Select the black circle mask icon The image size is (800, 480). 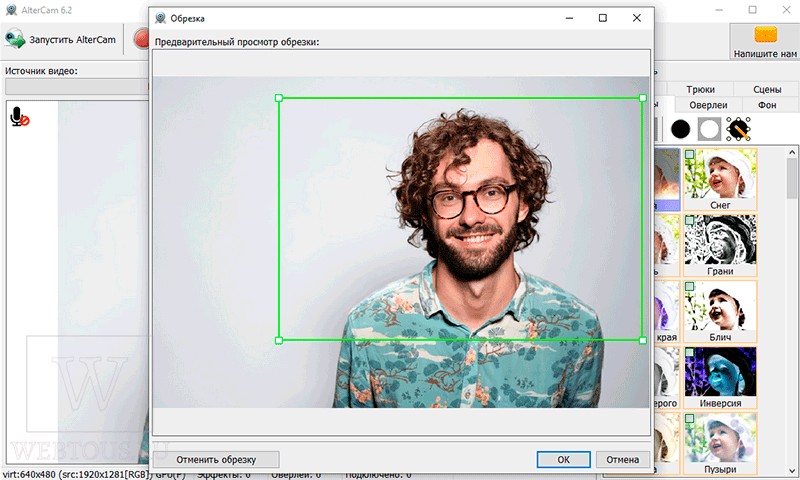click(x=680, y=129)
